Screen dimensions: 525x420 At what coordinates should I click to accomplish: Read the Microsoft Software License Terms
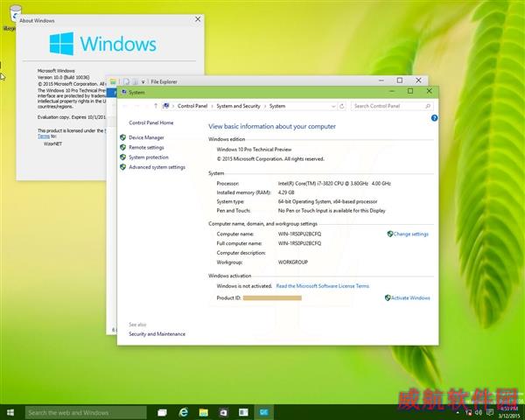point(322,286)
